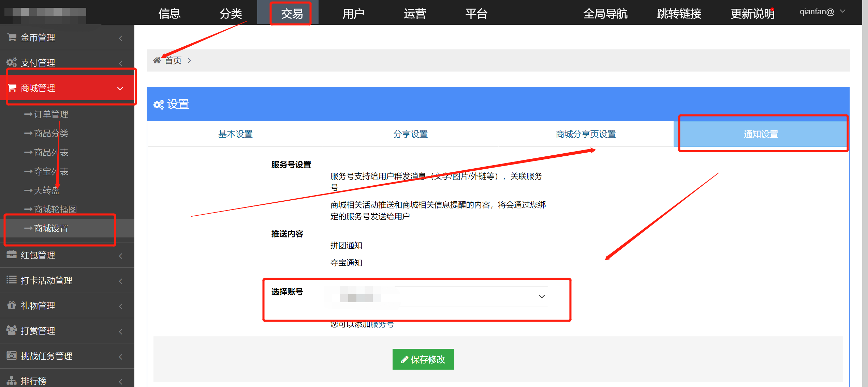Open 商城设置 in the sidebar
868x387 pixels.
(x=67, y=228)
